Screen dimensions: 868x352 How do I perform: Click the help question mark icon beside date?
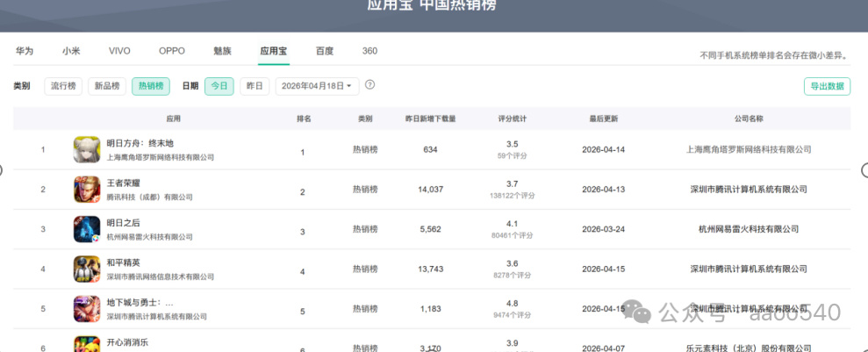click(370, 85)
